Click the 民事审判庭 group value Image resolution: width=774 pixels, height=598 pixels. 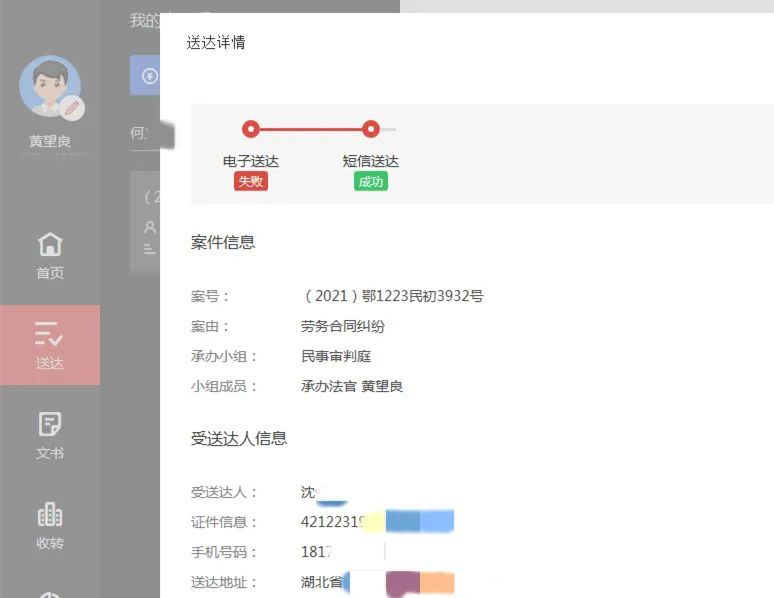coord(336,356)
